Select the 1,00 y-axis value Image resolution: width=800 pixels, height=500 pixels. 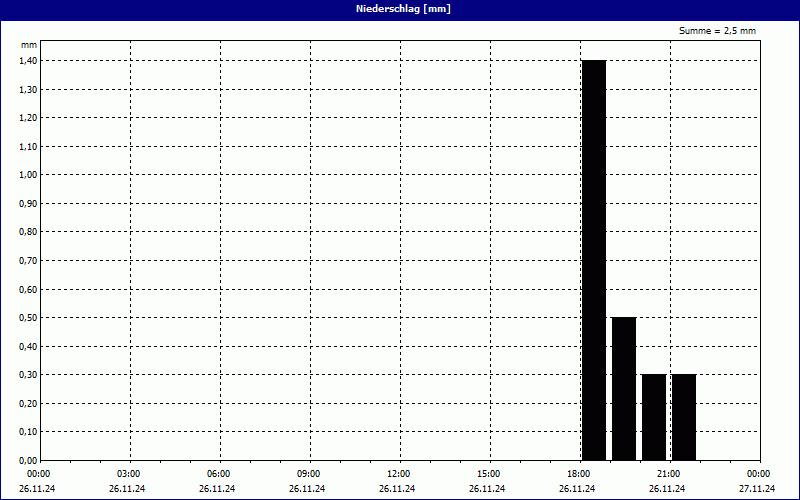pos(28,175)
